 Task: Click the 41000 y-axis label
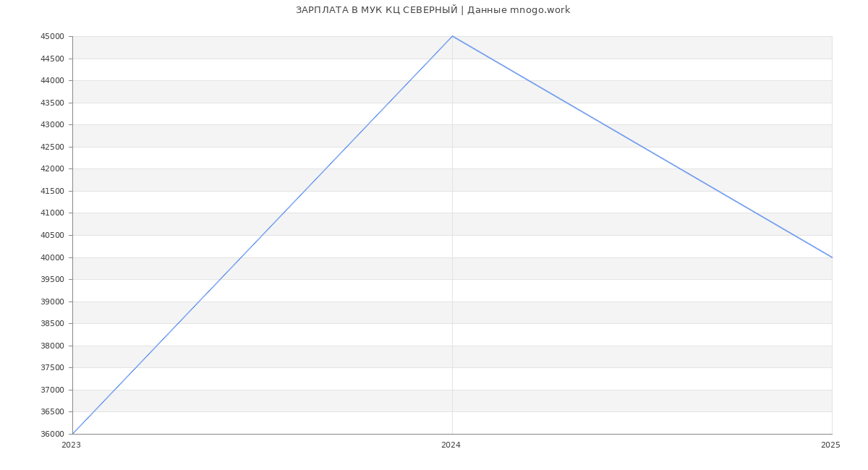(53, 213)
